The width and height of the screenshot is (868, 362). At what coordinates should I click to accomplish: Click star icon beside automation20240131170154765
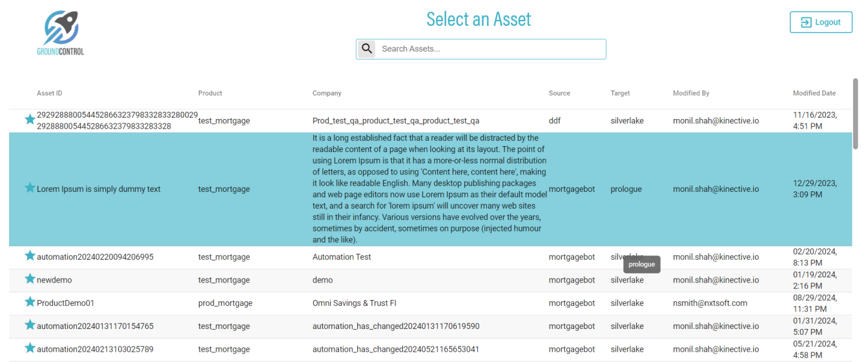(x=30, y=325)
